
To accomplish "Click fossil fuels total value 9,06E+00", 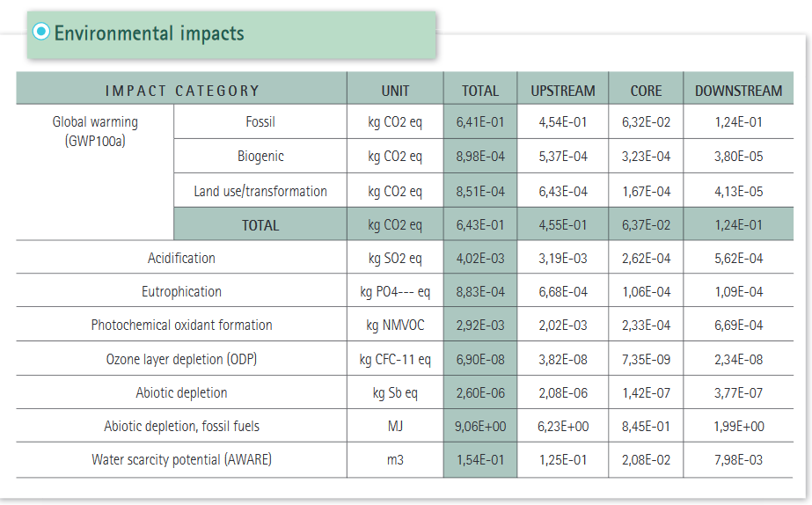I will pos(480,426).
